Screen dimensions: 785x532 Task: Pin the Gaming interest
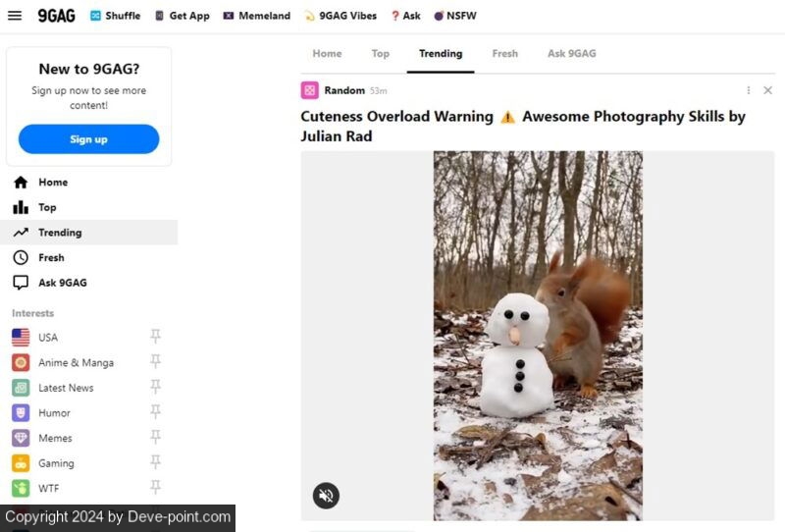pyautogui.click(x=155, y=463)
